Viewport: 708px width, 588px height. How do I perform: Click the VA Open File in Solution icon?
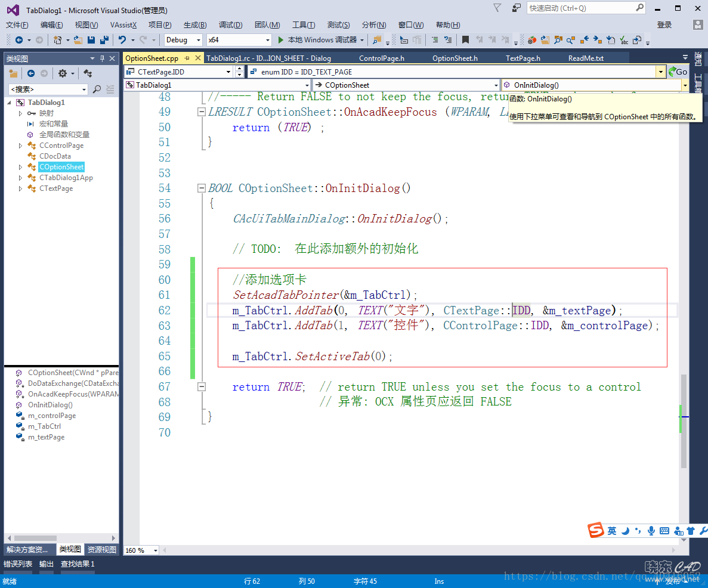pos(545,40)
